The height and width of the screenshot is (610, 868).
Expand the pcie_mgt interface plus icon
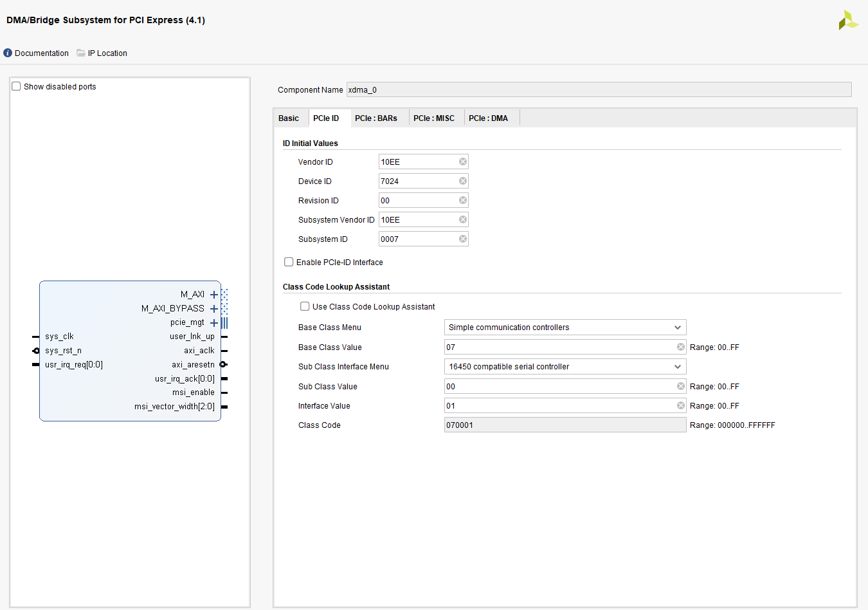point(214,323)
